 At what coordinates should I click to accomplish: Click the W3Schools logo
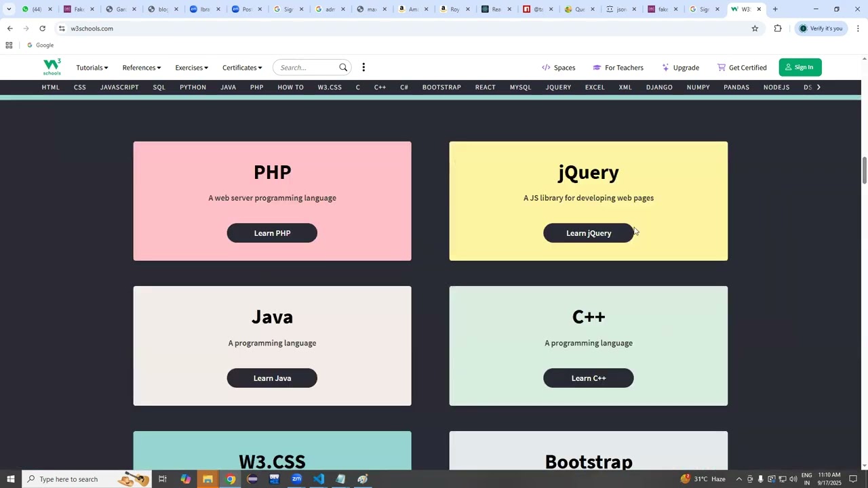tap(52, 67)
